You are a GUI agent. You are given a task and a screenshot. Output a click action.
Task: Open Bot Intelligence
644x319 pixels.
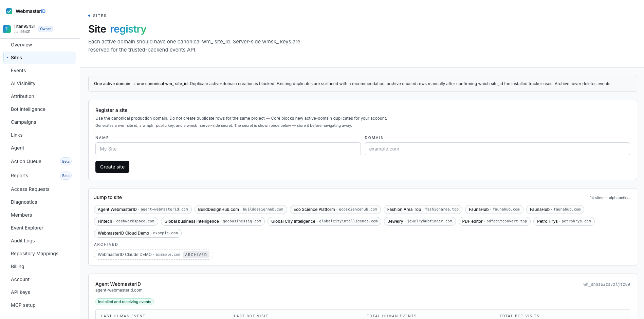point(39,109)
